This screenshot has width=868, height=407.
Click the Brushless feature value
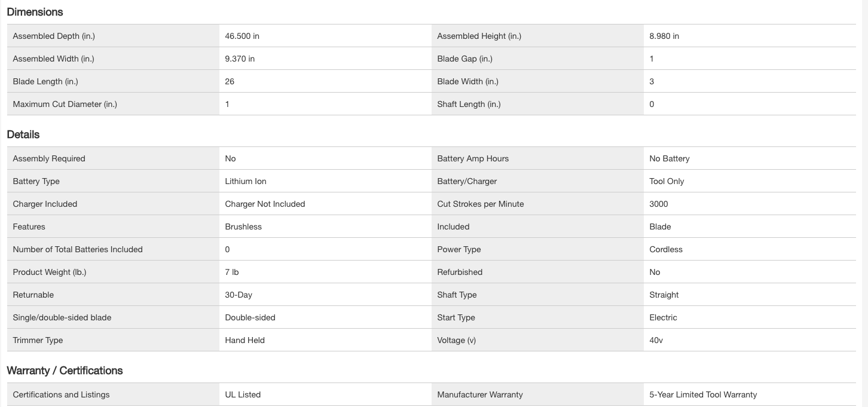click(x=243, y=227)
